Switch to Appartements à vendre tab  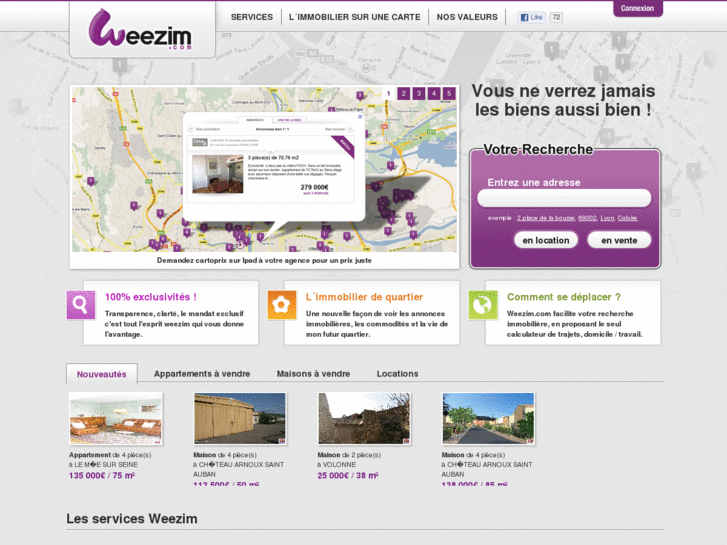pyautogui.click(x=202, y=374)
